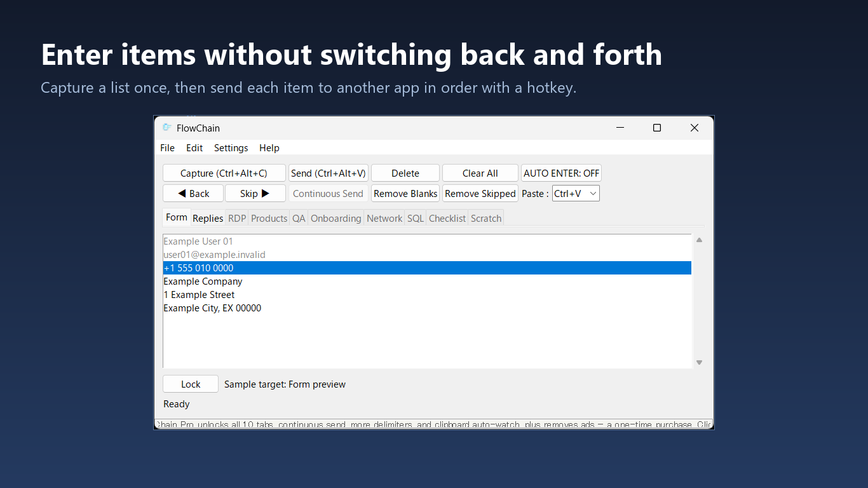
Task: Go back with the Back arrow button
Action: [x=193, y=194]
